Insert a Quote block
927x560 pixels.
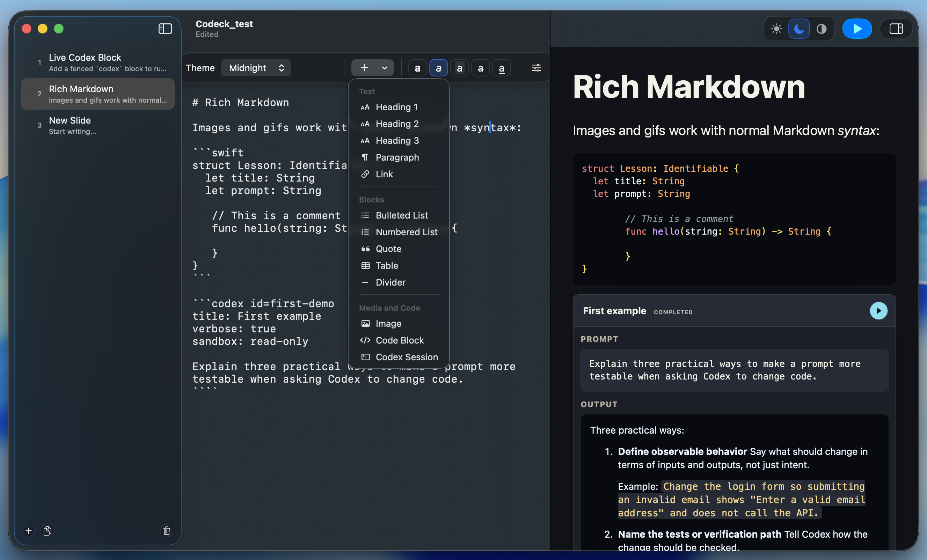399,249
